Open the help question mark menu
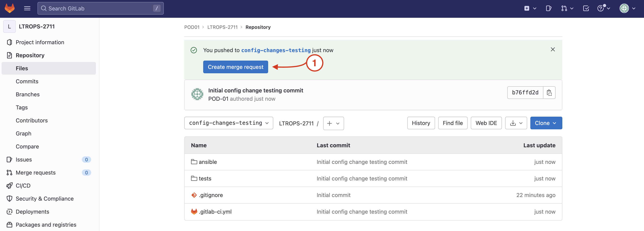Image resolution: width=644 pixels, height=231 pixels. (x=604, y=8)
